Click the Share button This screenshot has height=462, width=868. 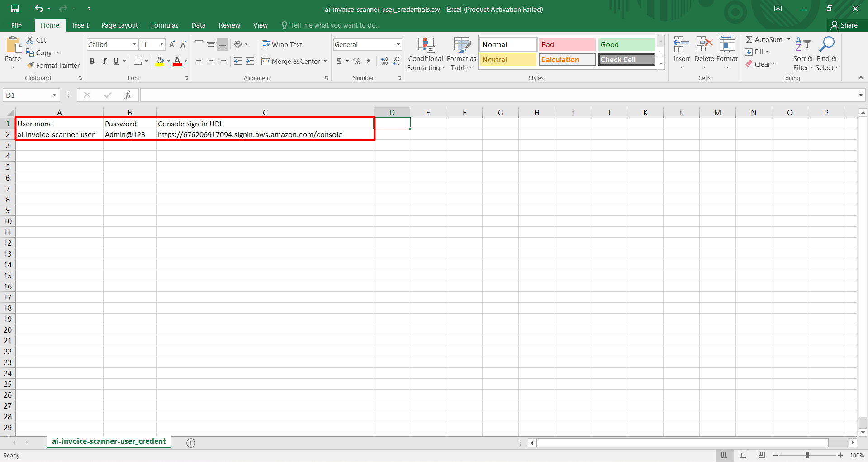[x=844, y=25]
